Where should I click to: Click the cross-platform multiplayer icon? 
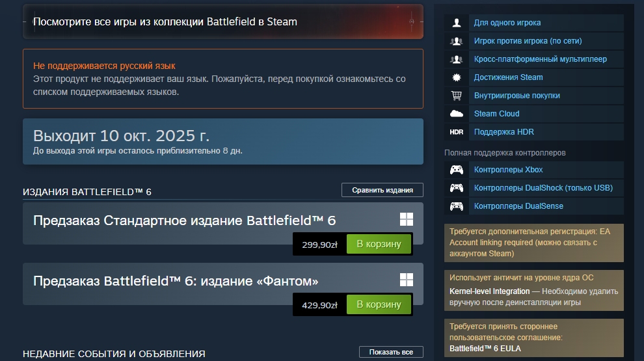pos(457,59)
